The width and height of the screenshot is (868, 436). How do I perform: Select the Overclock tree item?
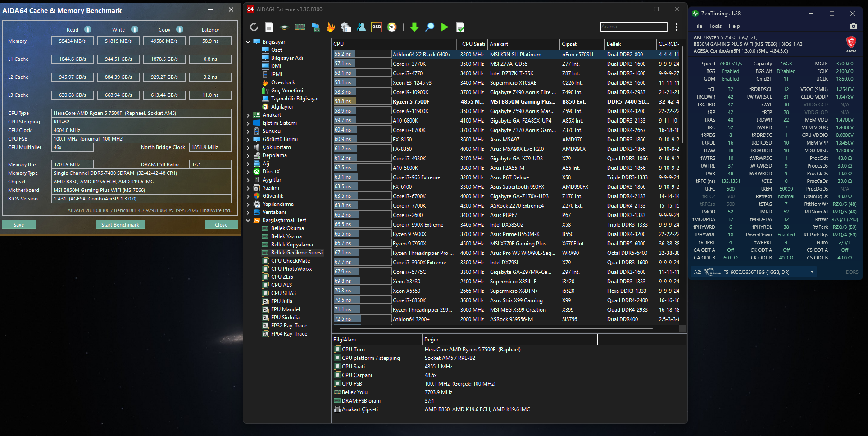[x=283, y=82]
